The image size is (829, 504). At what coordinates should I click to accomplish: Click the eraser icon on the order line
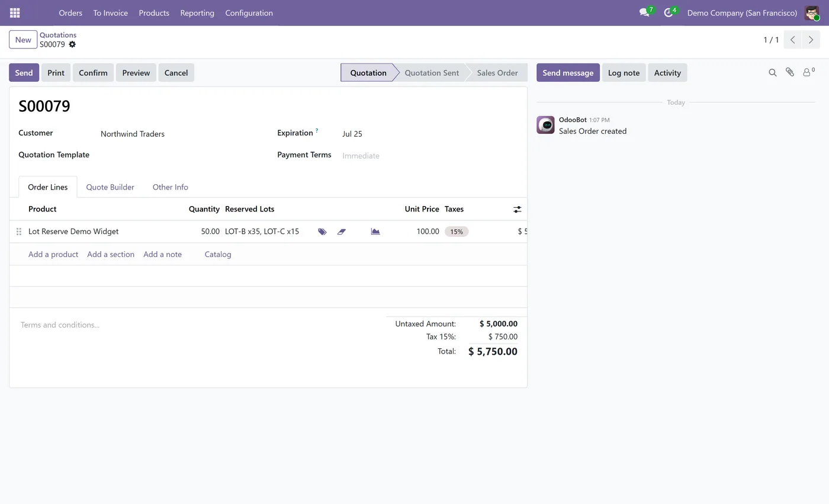point(341,232)
